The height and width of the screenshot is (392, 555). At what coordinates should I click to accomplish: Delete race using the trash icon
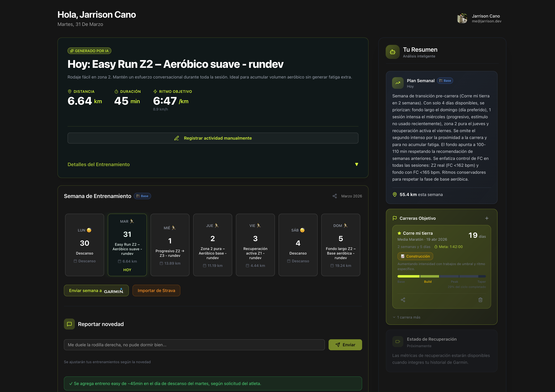click(x=481, y=300)
